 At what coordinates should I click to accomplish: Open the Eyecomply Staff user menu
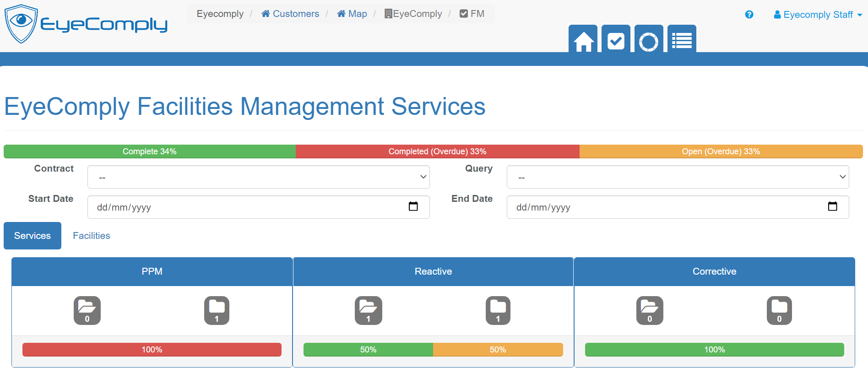click(x=818, y=15)
